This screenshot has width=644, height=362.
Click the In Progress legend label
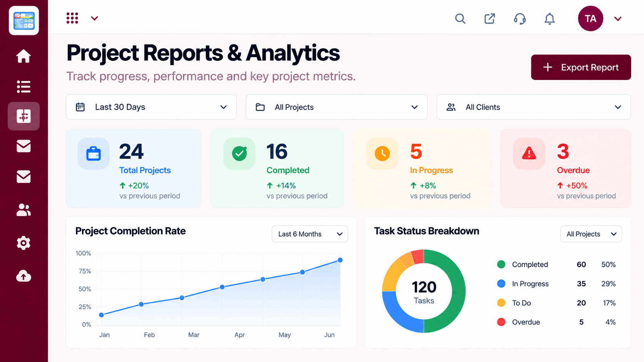530,284
